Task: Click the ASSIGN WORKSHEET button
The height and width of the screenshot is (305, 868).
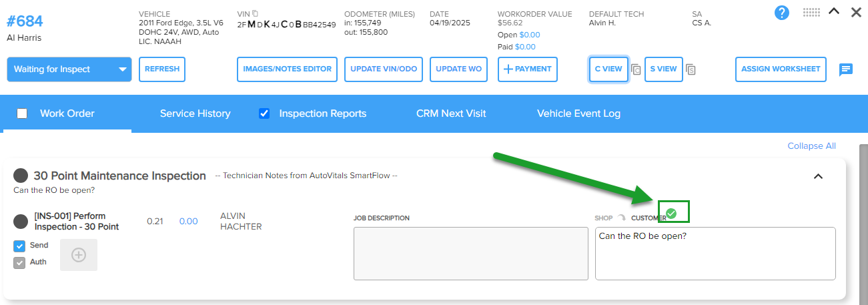Action: [x=781, y=69]
